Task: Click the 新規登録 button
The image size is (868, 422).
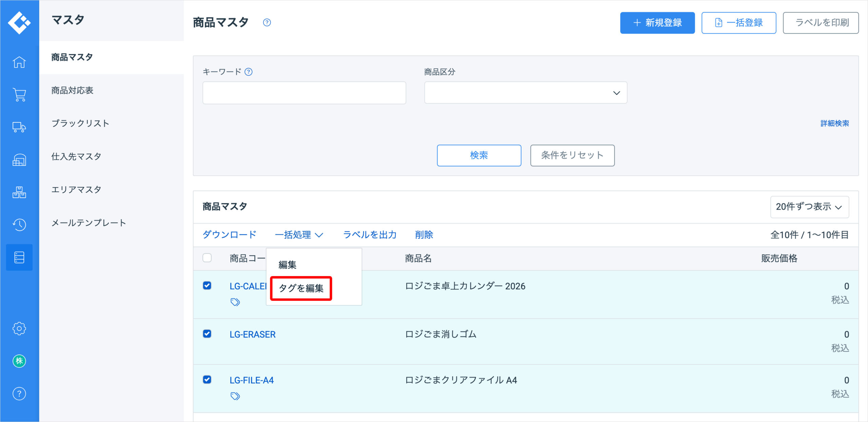Action: 657,23
